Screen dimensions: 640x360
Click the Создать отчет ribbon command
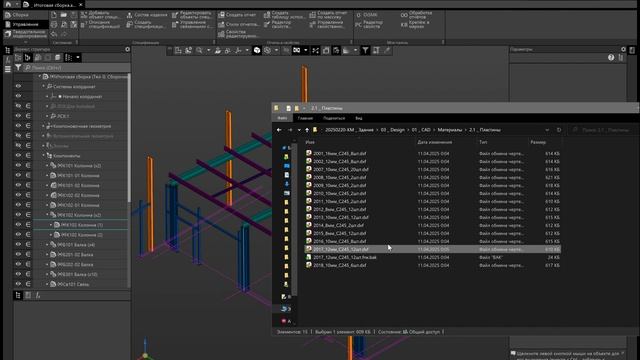point(237,15)
